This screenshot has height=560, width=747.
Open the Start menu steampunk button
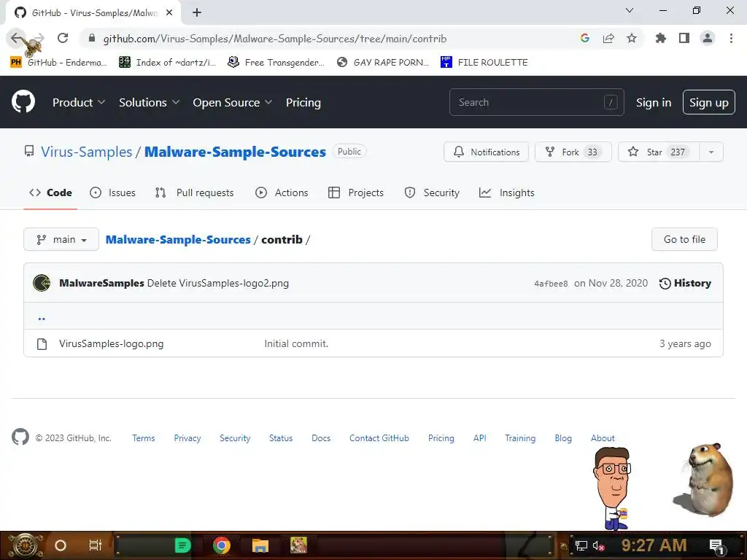(26, 545)
